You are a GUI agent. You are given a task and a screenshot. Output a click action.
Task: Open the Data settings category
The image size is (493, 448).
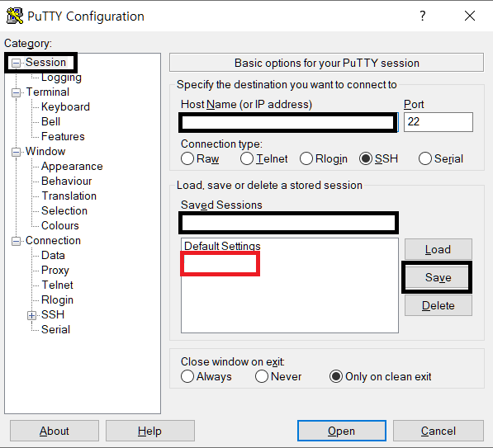tap(53, 255)
